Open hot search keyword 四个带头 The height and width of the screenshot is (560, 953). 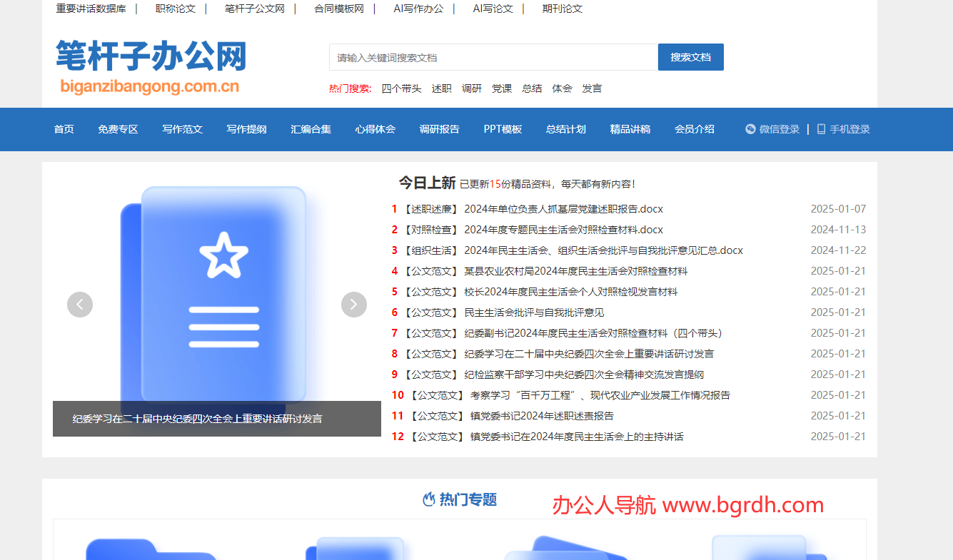click(401, 88)
